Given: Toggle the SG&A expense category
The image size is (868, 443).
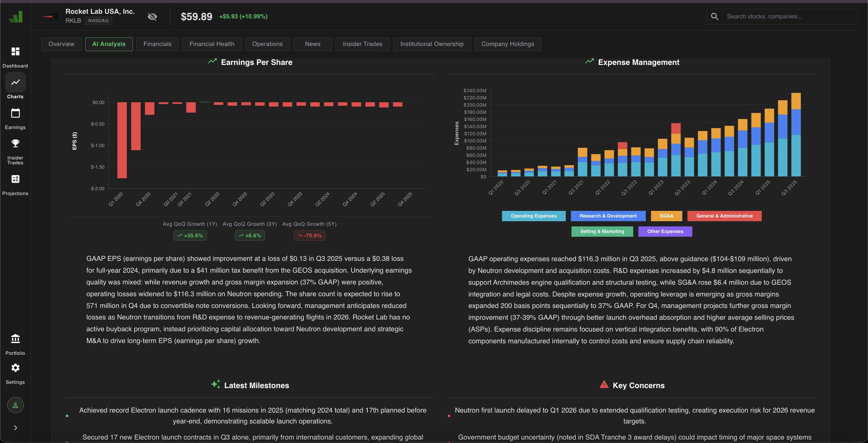Looking at the screenshot, I should point(666,216).
